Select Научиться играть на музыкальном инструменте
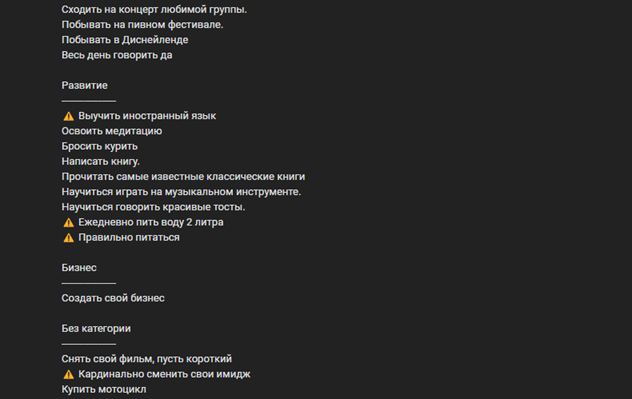The width and height of the screenshot is (632, 399). point(181,192)
